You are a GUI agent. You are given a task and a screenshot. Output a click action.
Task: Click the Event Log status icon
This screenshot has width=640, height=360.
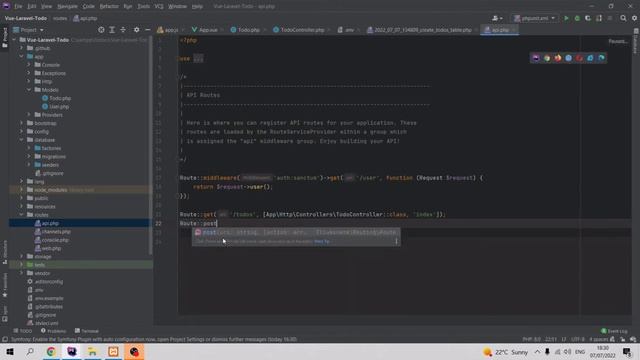(x=614, y=331)
